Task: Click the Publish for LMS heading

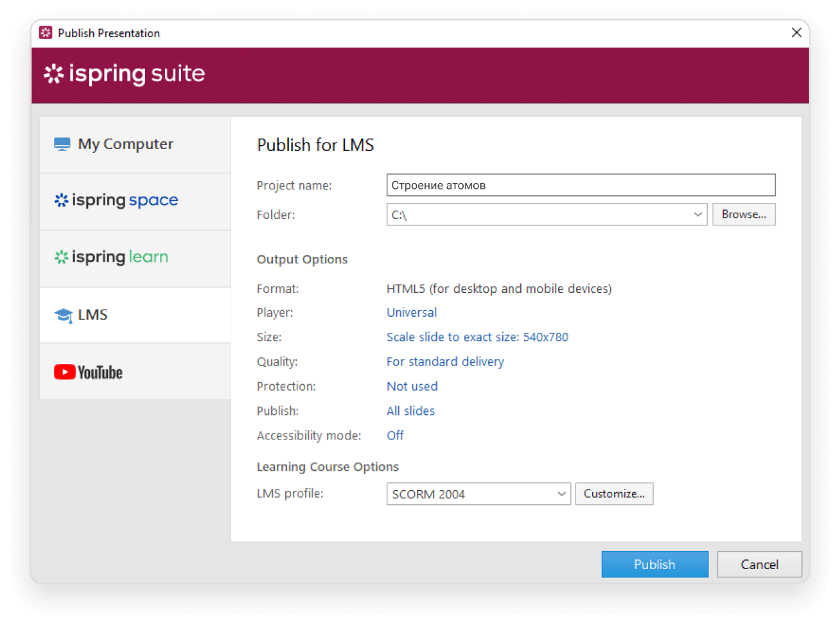Action: (x=315, y=145)
